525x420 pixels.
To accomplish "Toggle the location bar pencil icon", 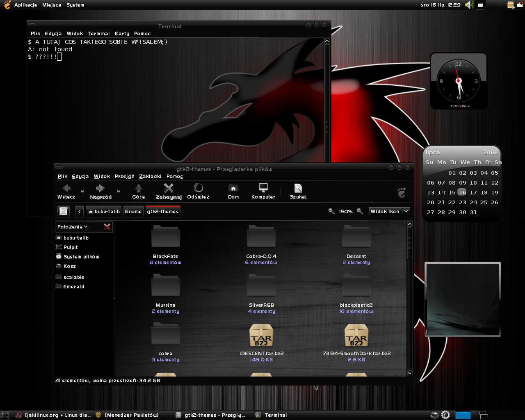I will point(63,211).
